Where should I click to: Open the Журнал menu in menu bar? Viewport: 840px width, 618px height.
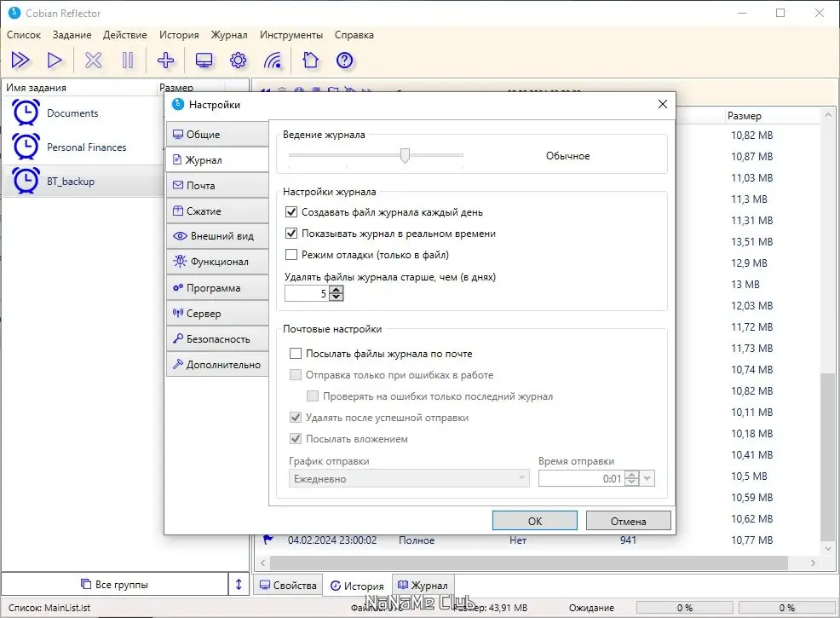pos(229,35)
